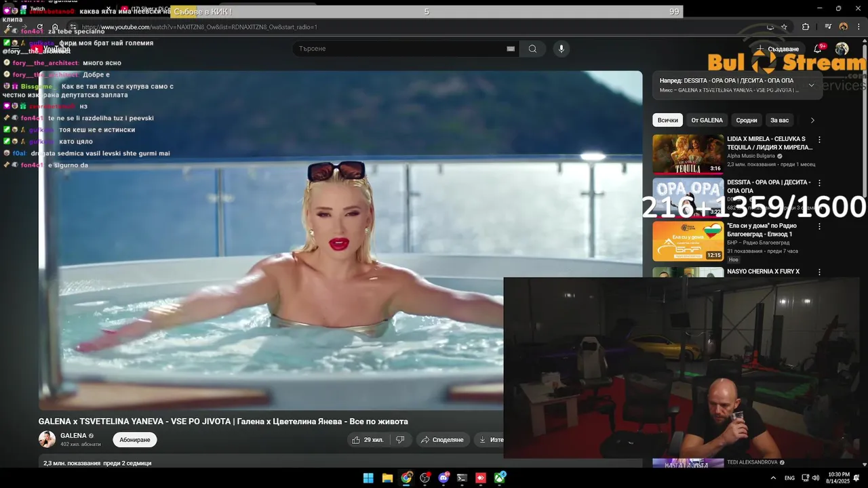Open the GALENA channel avatar
Screen dimensions: 868x488
47,439
